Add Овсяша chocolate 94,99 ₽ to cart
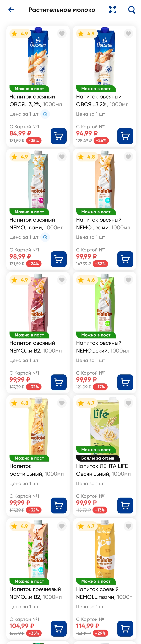 tap(125, 136)
